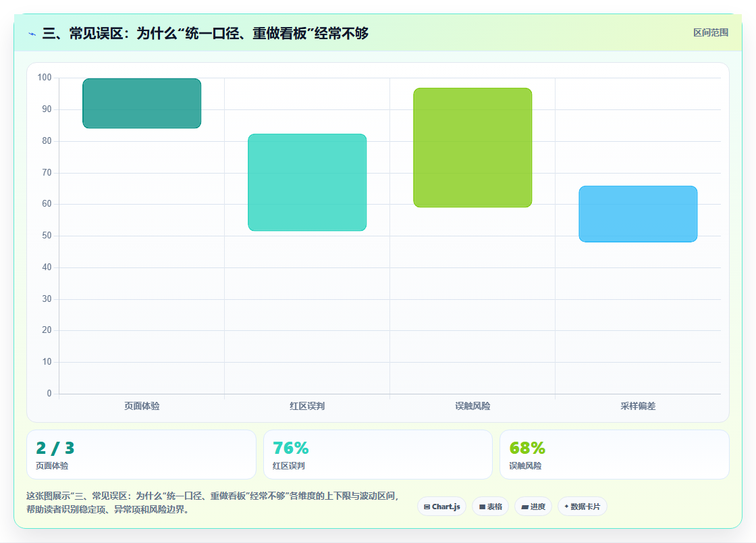Select the green 误触风险 range bar
Screen dimensions: 756x543
click(473, 147)
